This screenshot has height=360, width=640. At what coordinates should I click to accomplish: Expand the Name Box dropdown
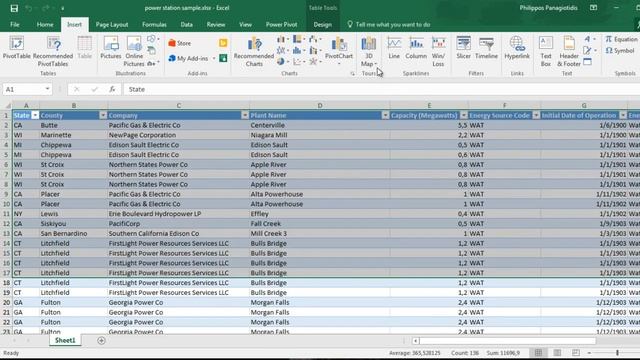pos(47,89)
